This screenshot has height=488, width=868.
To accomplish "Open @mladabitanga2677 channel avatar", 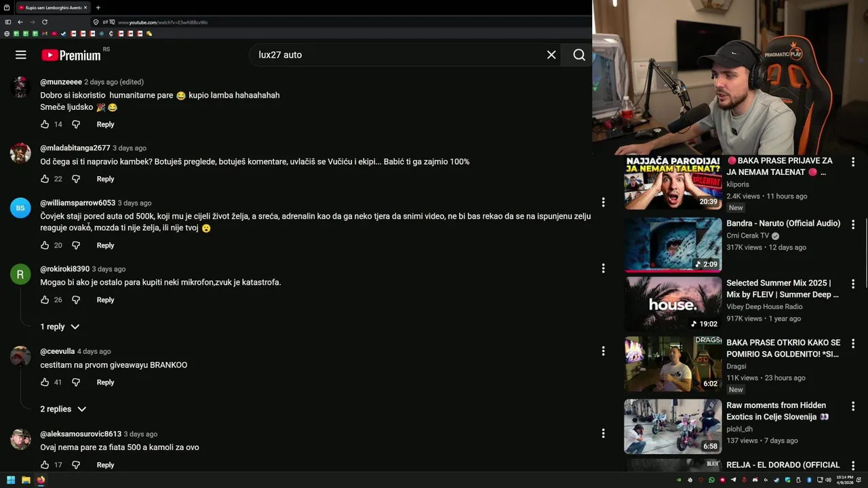I will click(20, 153).
